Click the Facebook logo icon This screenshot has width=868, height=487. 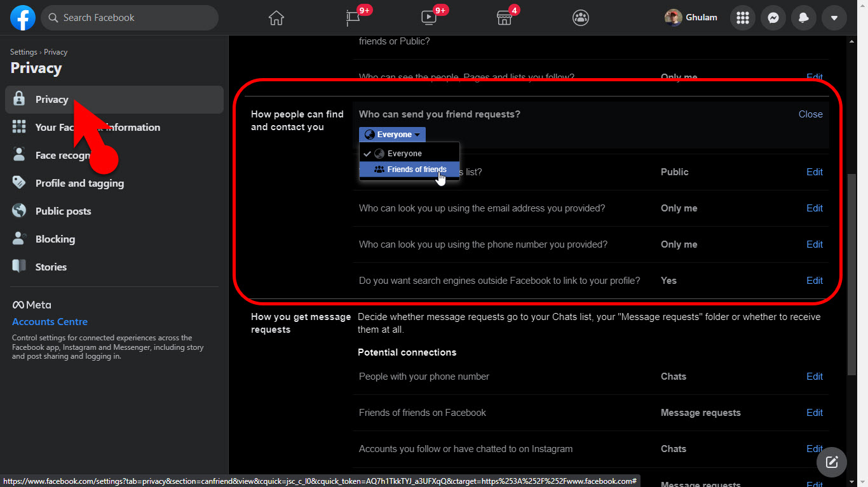tap(22, 18)
